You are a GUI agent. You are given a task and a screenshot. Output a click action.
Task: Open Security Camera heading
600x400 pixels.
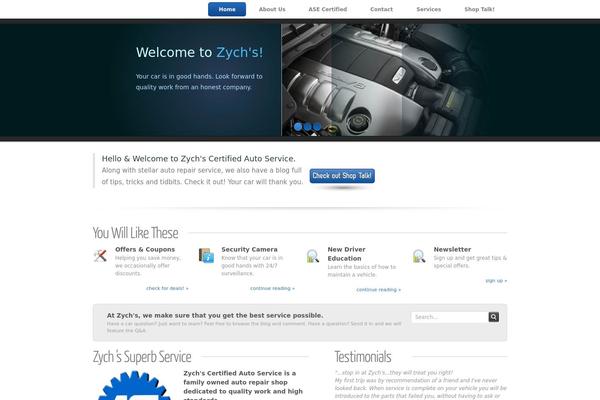tap(249, 249)
